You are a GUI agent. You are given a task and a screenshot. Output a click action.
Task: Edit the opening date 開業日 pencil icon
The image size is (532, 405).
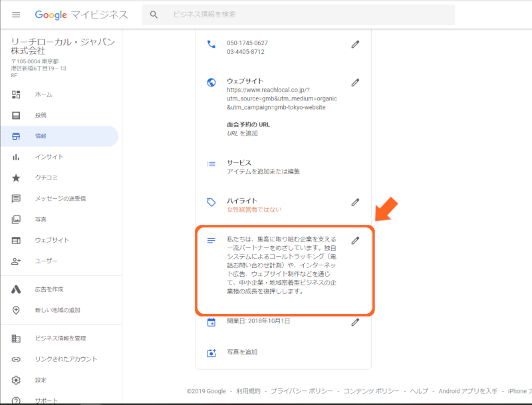(355, 323)
